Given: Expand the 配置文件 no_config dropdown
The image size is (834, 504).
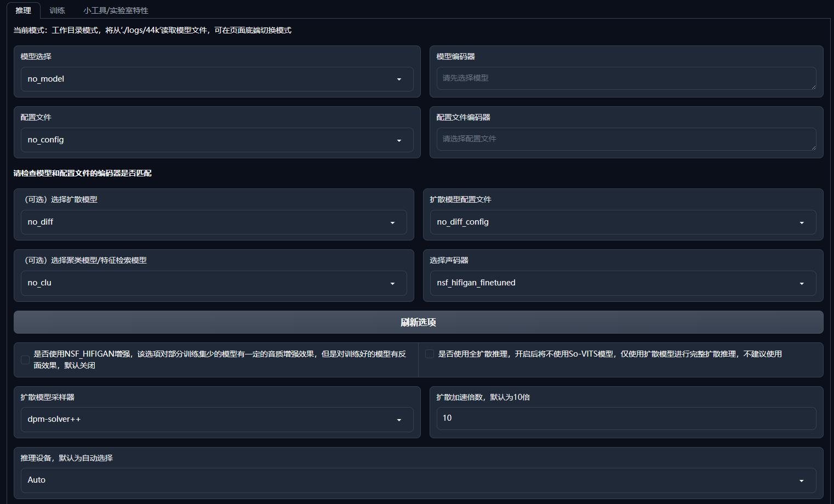Looking at the screenshot, I should click(x=216, y=140).
